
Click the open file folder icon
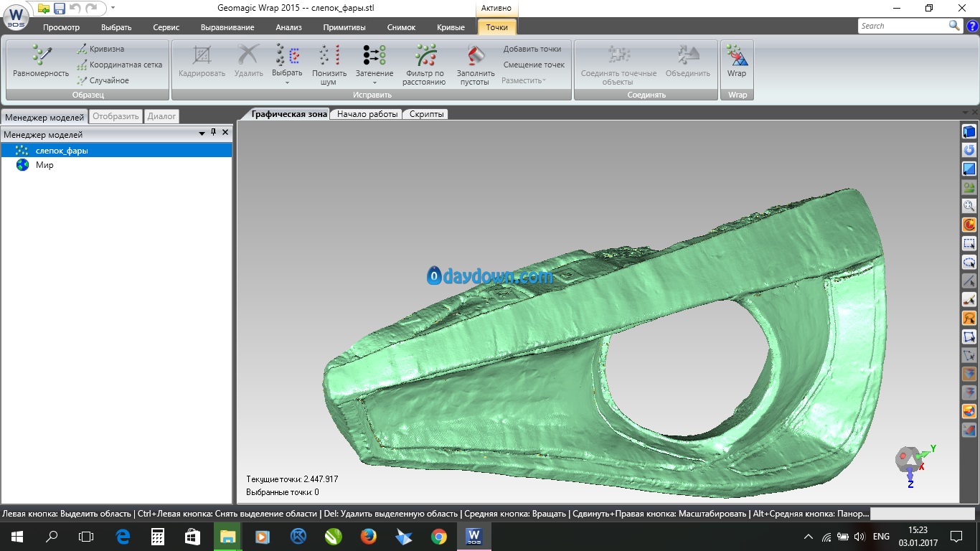point(44,9)
